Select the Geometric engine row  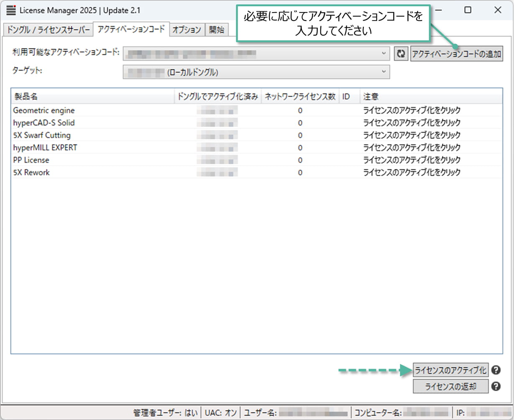tap(257, 110)
